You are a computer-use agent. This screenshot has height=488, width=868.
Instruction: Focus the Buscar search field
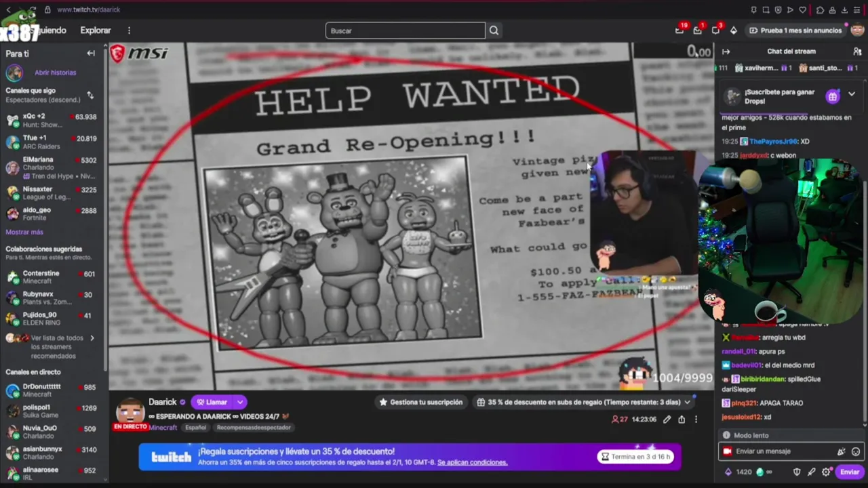406,30
